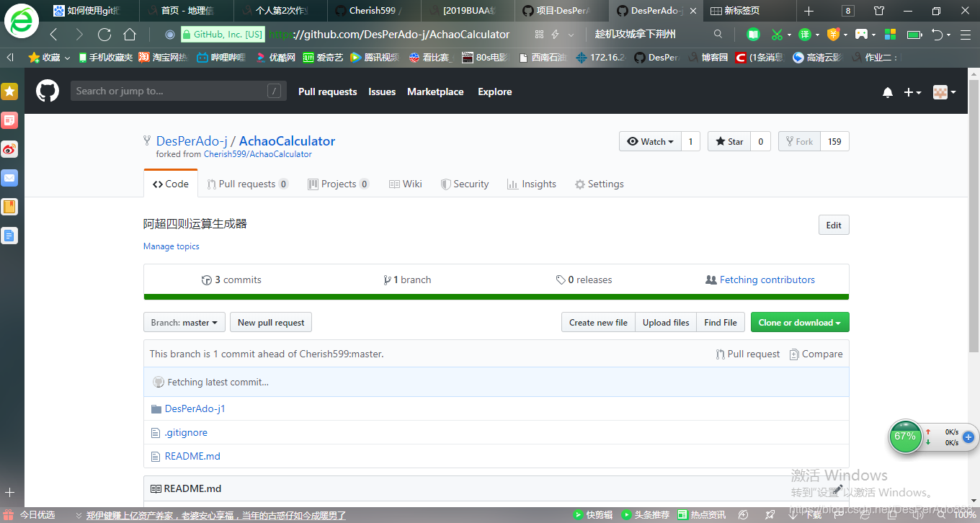Click Compare link in branch info
The image size is (980, 523).
point(816,354)
